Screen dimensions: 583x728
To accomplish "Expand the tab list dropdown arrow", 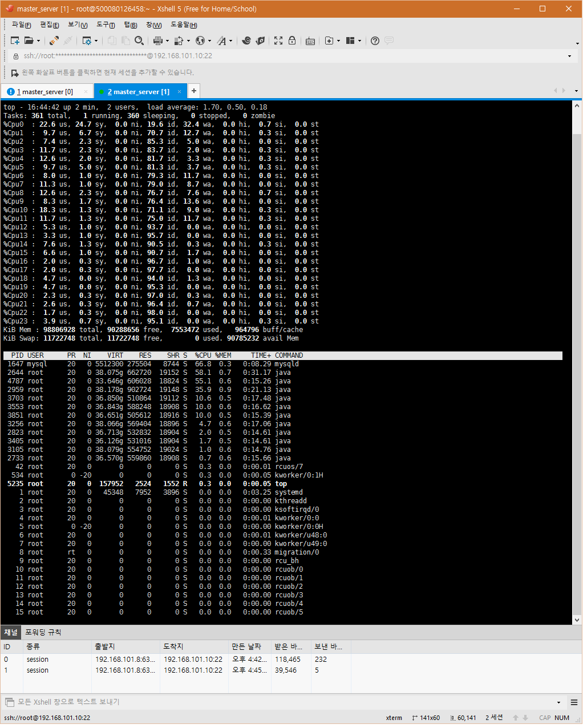I will tap(576, 91).
